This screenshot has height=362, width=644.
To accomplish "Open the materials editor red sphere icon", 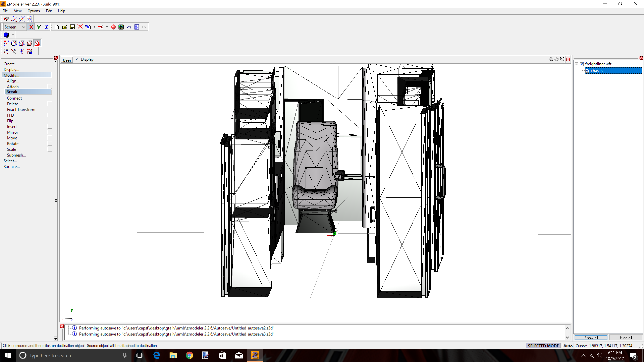I will pyautogui.click(x=113, y=27).
